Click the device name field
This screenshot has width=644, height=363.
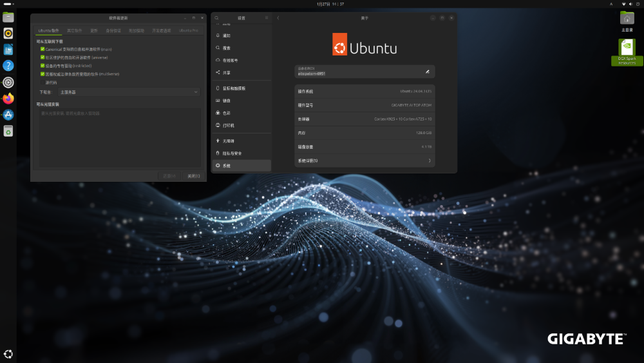[365, 72]
